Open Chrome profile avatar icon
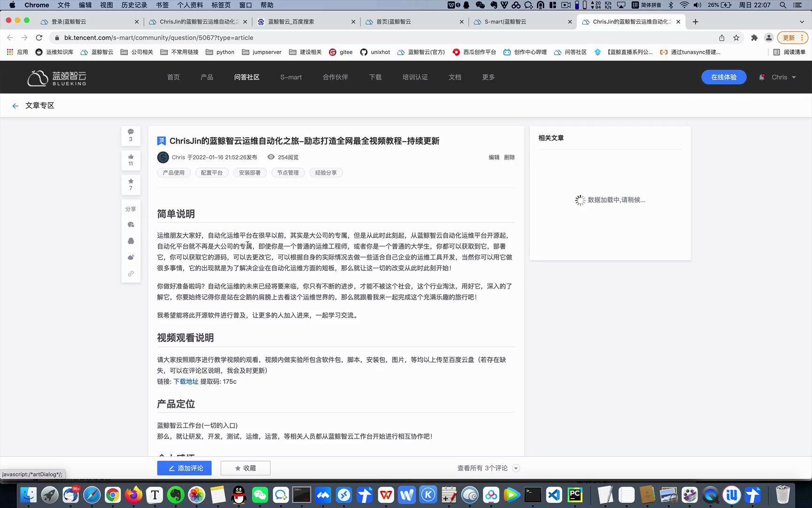The height and width of the screenshot is (508, 812). 769,38
